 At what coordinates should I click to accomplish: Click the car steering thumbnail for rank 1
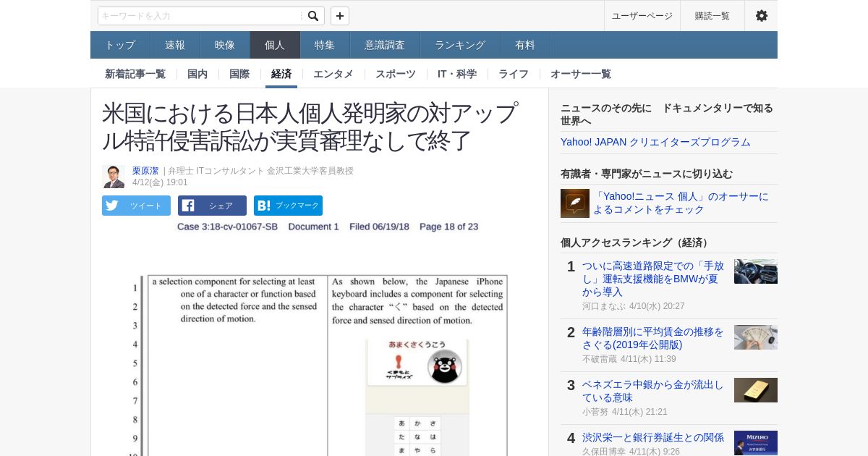click(756, 271)
